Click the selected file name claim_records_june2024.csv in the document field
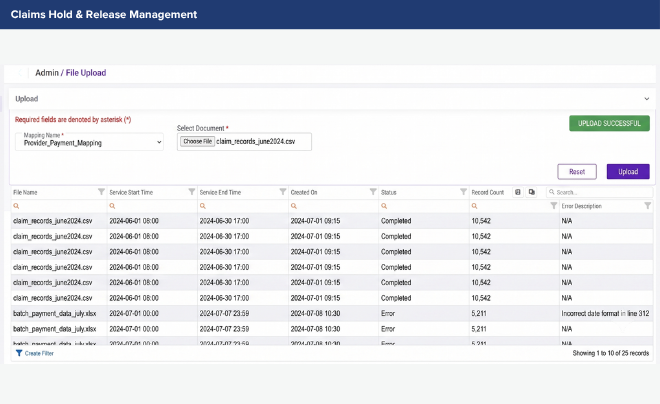The width and height of the screenshot is (660, 404). [x=255, y=141]
